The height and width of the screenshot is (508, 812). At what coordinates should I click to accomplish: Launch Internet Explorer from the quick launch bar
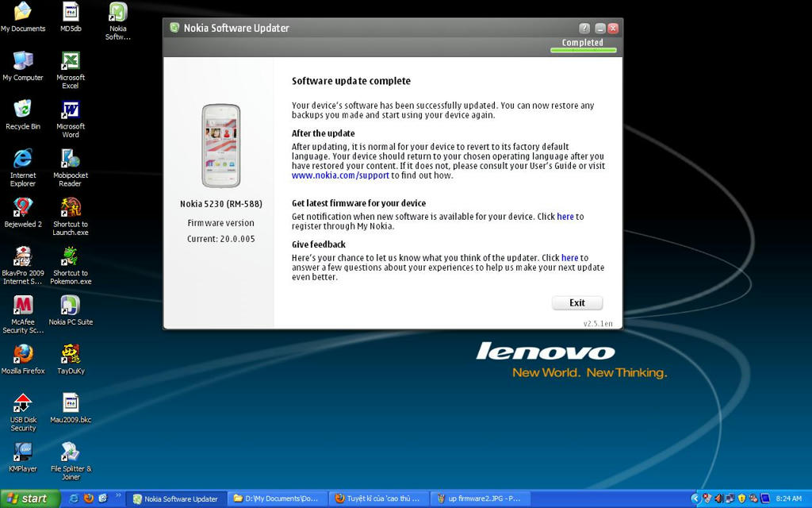click(x=74, y=498)
